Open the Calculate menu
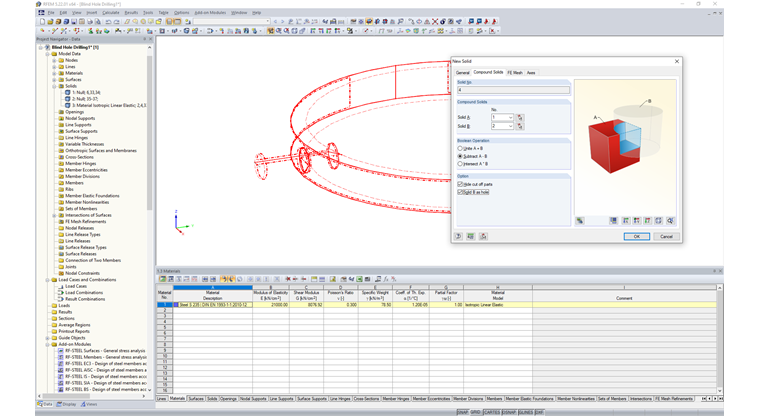This screenshot has width=760, height=416. (111, 13)
